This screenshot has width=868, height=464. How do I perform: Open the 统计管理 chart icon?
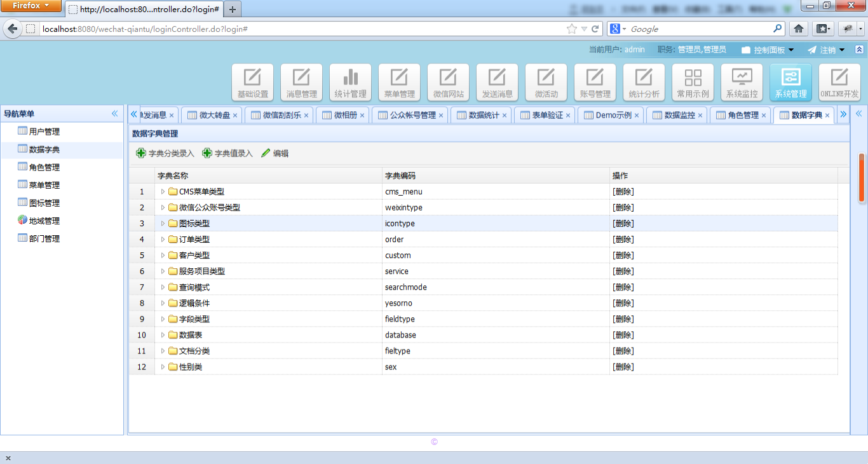point(350,82)
